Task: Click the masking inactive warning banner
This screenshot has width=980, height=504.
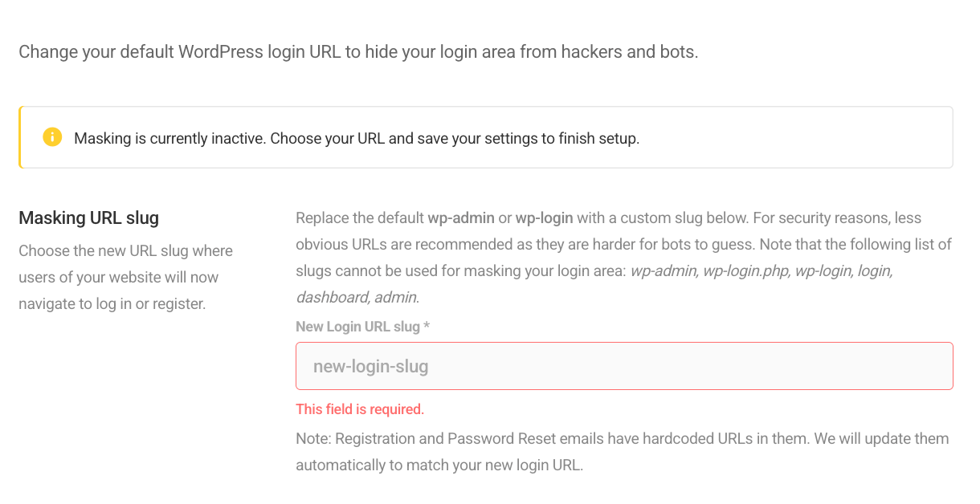Action: pos(485,136)
